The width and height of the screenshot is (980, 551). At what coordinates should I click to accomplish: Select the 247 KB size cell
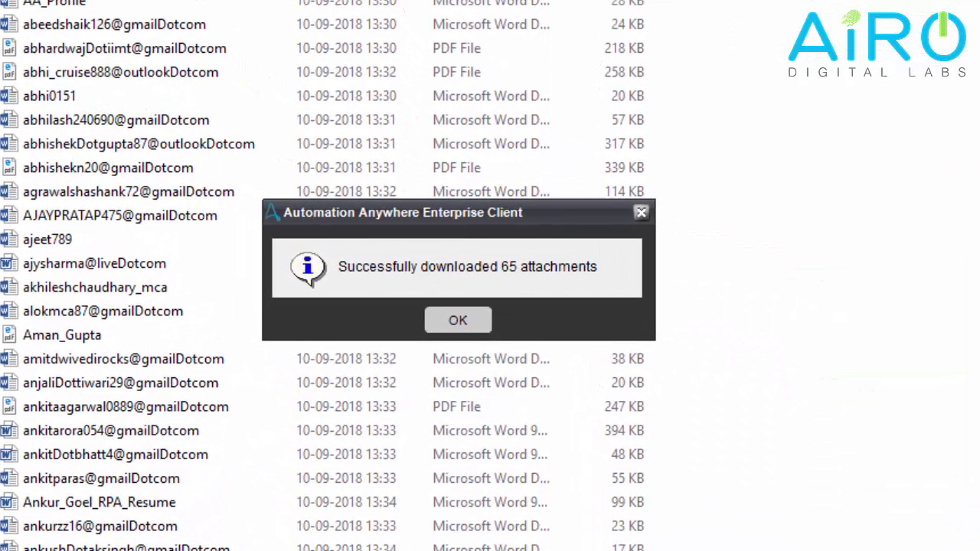624,407
